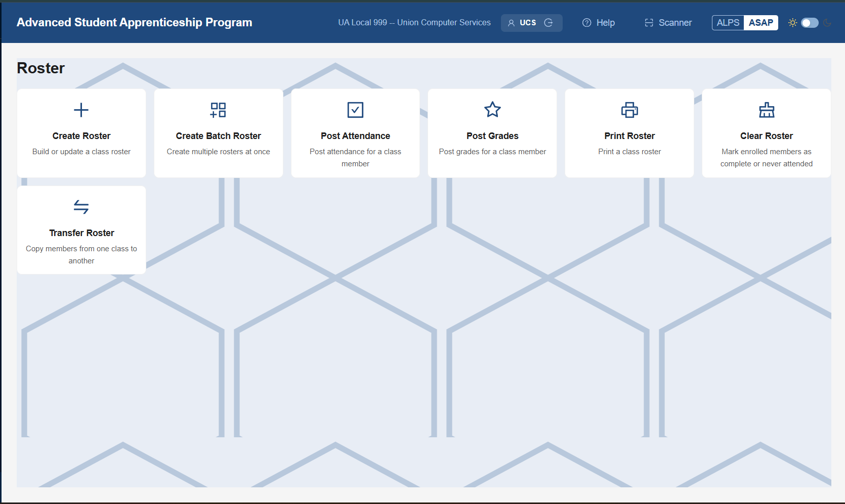Viewport: 845px width, 504px height.
Task: Open the Print Roster title
Action: point(629,136)
